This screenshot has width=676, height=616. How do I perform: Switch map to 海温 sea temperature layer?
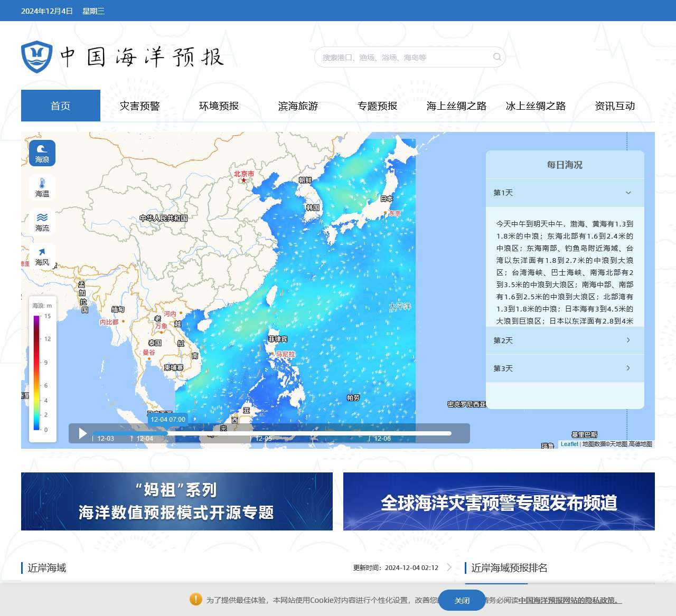42,187
